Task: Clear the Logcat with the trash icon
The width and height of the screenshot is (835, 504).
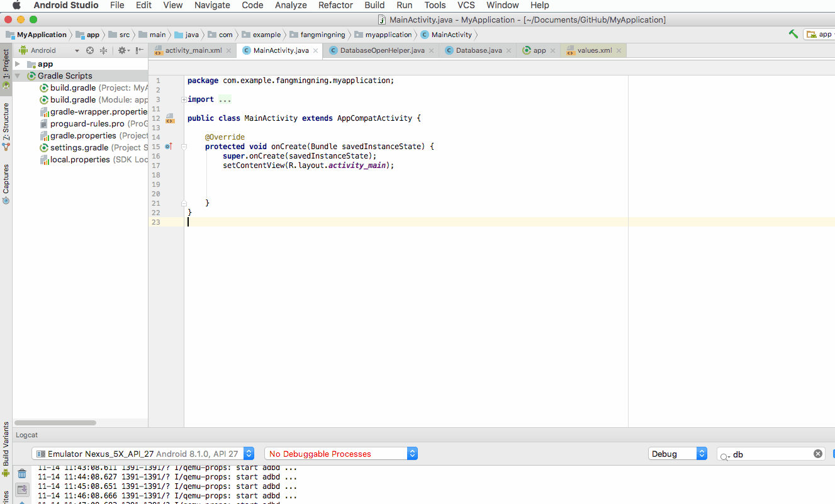Action: click(x=22, y=474)
